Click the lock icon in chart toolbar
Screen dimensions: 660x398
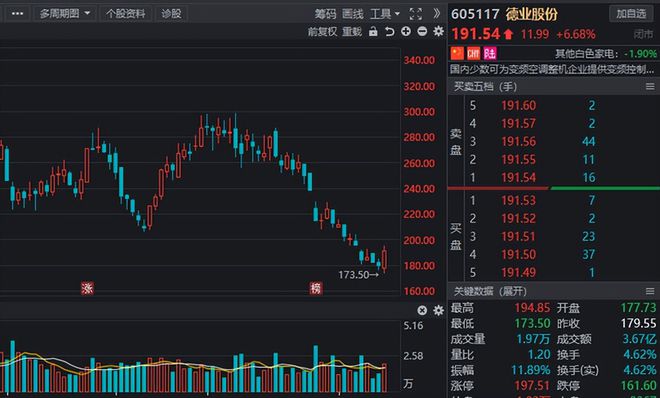373,32
